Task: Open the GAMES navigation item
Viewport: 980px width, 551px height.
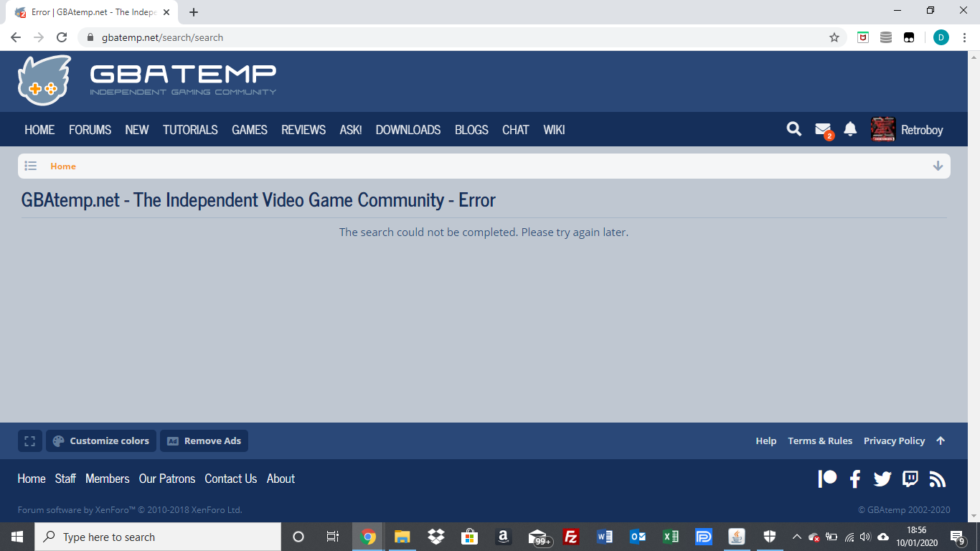Action: tap(250, 130)
